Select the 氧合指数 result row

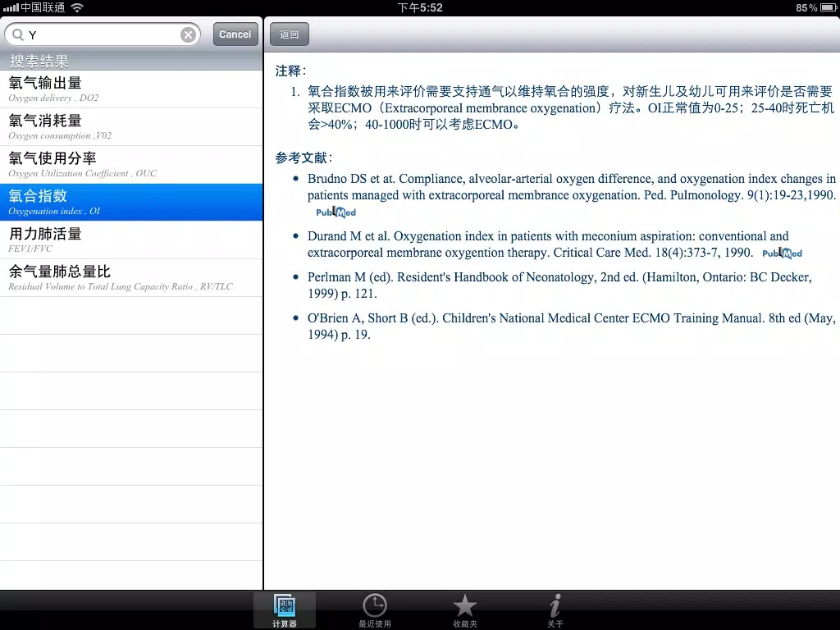coord(131,202)
